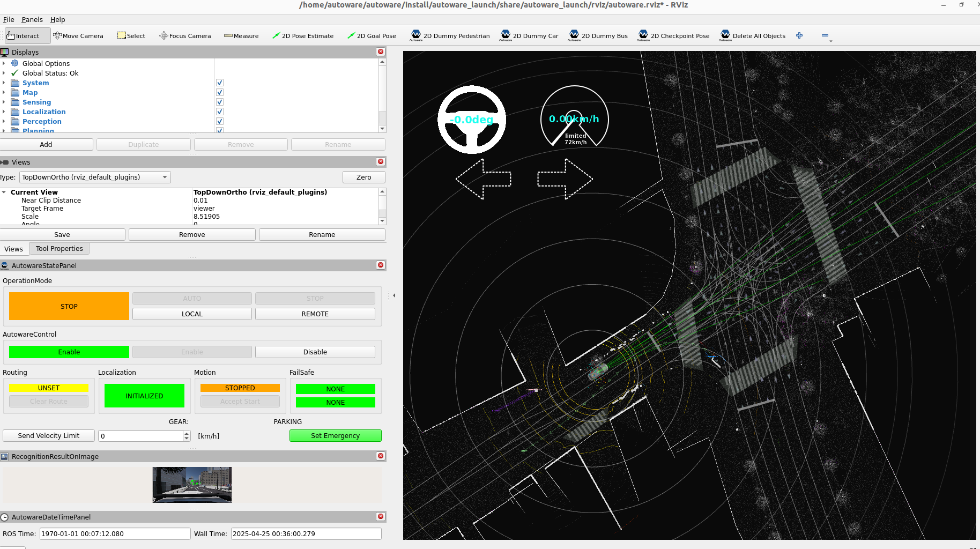Collapse the Current View tree item
980x549 pixels.
(4, 192)
